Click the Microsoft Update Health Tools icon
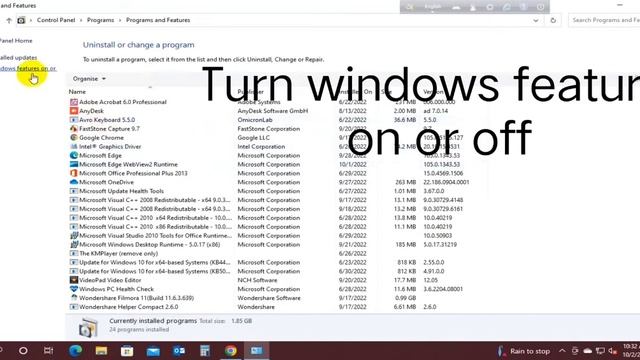Viewport: 640px width, 360px height. (x=73, y=191)
